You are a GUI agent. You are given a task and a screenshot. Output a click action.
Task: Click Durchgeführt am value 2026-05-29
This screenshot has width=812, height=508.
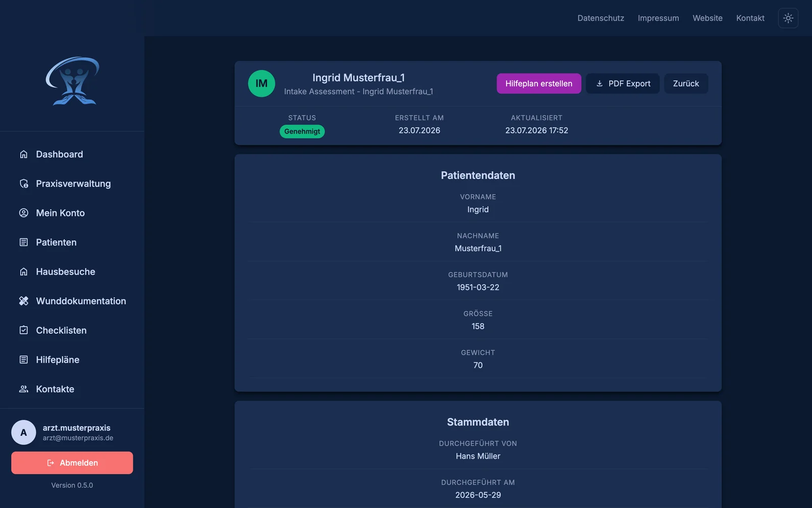[x=478, y=495]
